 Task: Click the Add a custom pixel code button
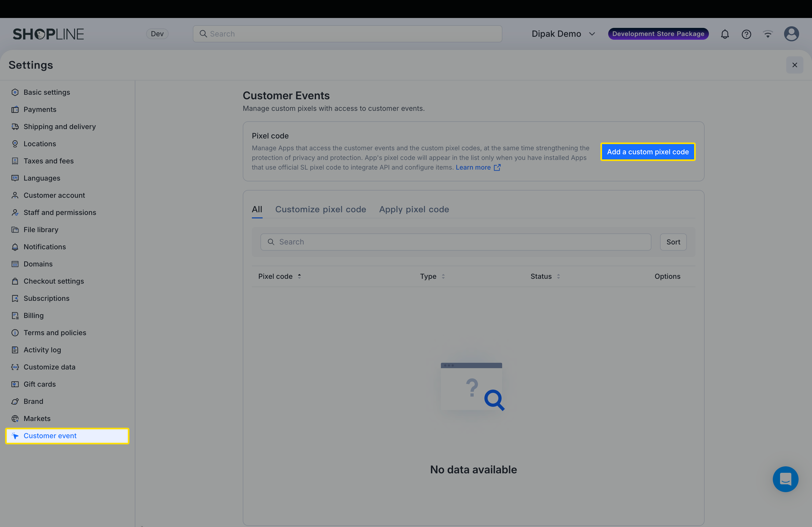648,152
